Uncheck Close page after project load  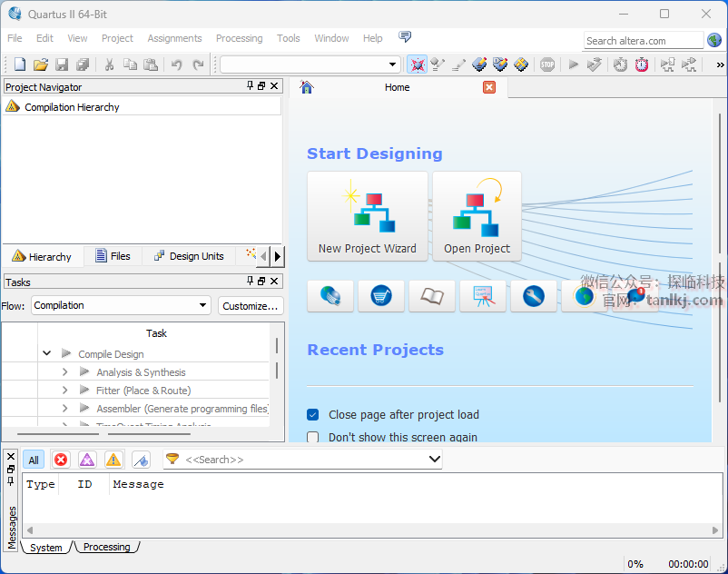point(313,415)
